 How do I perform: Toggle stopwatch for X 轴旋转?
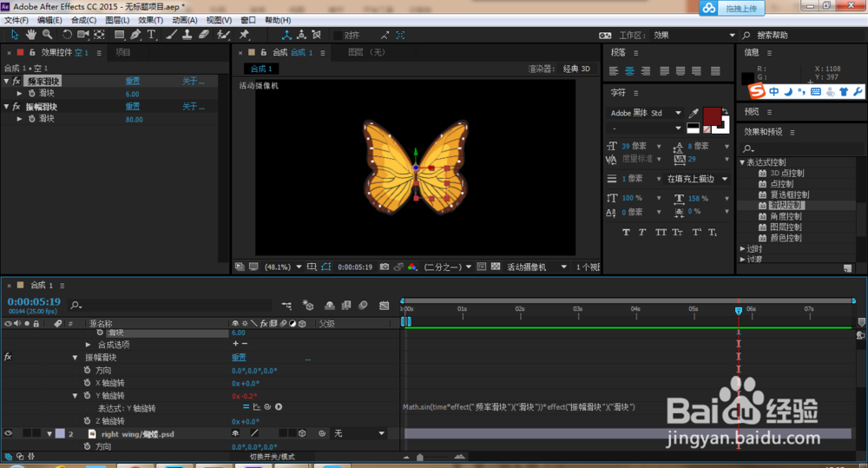(x=87, y=383)
